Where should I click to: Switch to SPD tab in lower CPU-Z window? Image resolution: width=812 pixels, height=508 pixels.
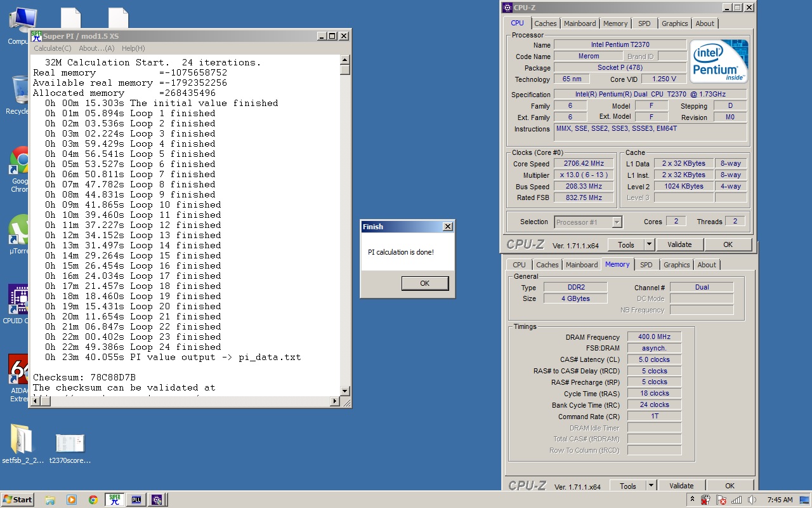[646, 265]
